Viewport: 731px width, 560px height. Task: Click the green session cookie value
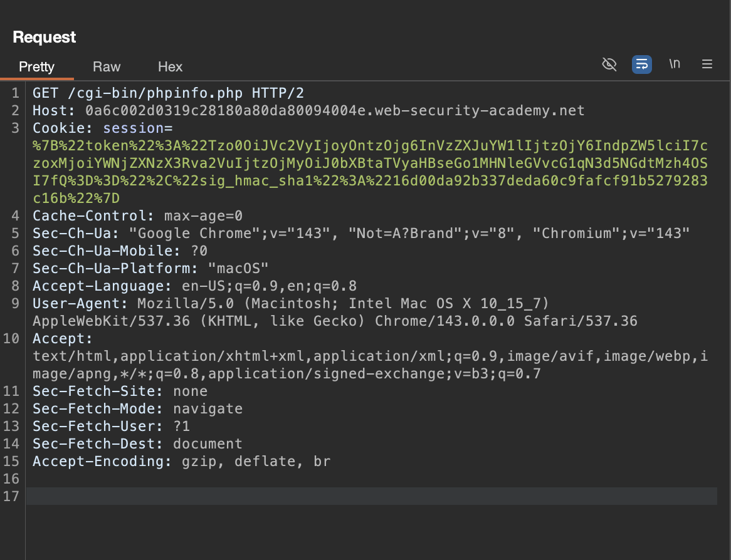tap(370, 163)
